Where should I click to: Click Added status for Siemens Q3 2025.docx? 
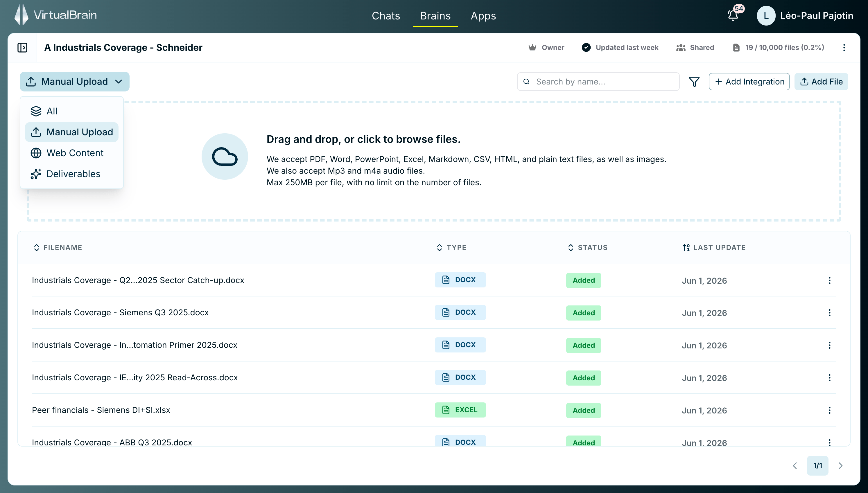pos(584,313)
